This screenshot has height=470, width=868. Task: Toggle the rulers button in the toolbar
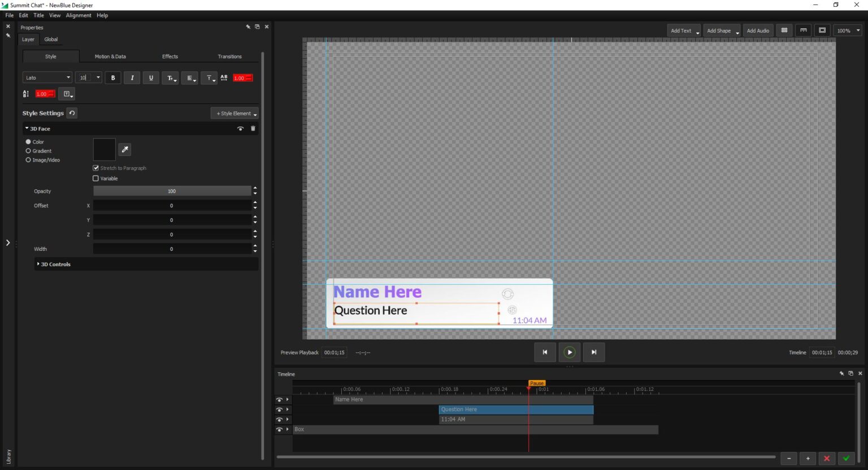coord(803,31)
